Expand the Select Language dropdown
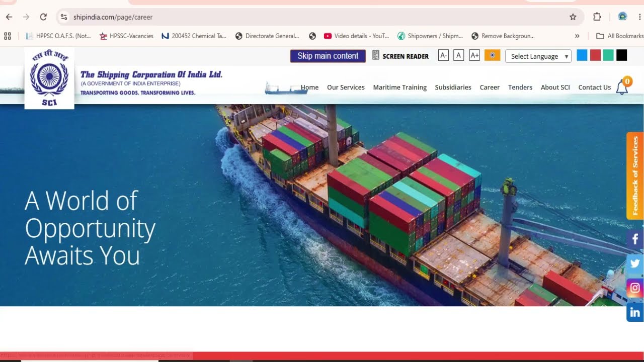 (x=538, y=56)
